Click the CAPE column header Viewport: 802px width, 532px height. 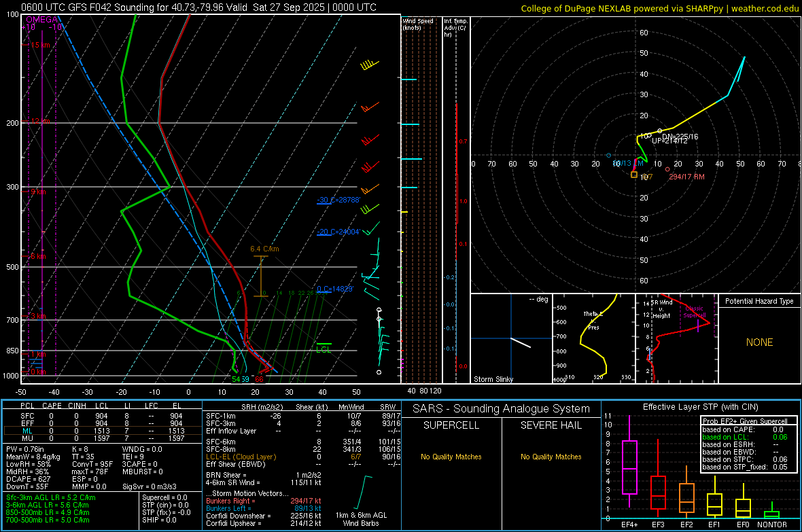[52, 406]
